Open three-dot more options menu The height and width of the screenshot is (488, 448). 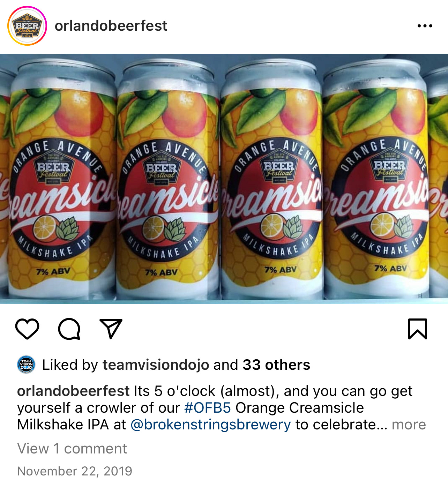pyautogui.click(x=425, y=26)
